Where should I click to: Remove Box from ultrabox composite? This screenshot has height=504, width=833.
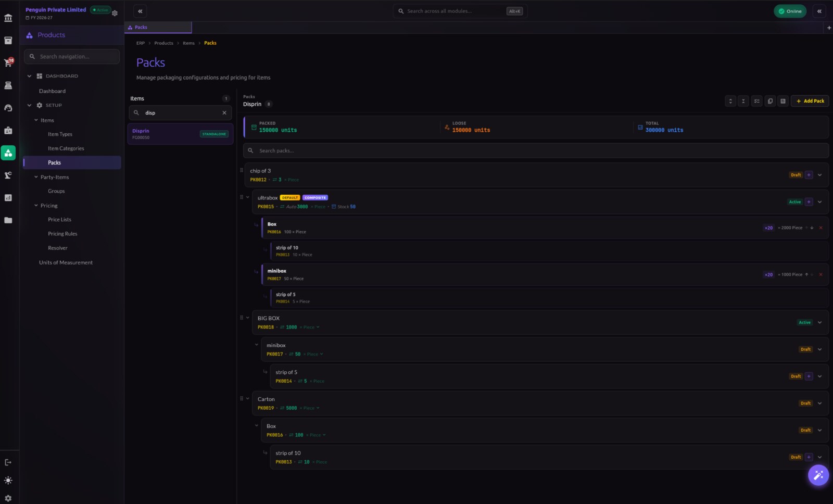click(821, 228)
